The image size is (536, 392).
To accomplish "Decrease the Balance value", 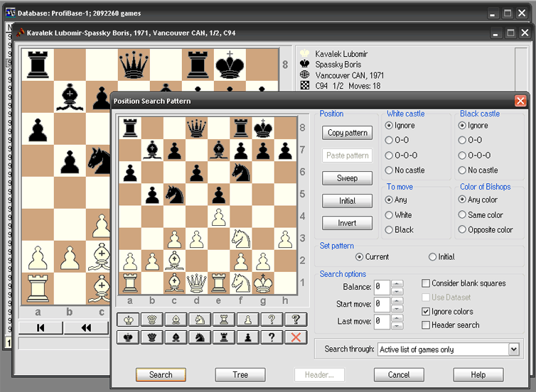I will [397, 291].
